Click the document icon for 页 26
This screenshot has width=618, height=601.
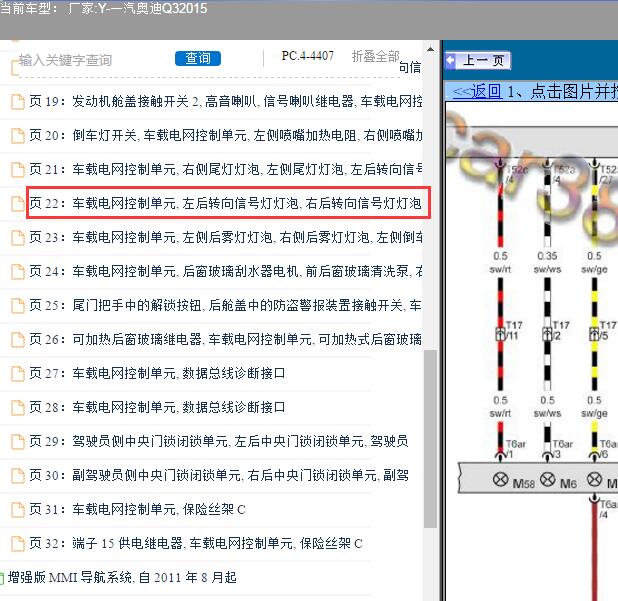(x=17, y=340)
